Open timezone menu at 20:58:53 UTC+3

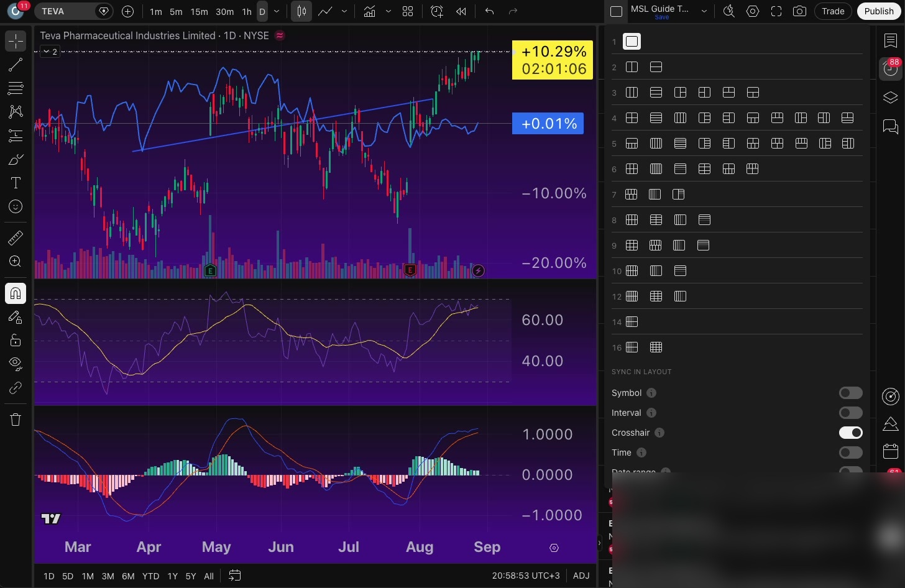[x=526, y=576]
